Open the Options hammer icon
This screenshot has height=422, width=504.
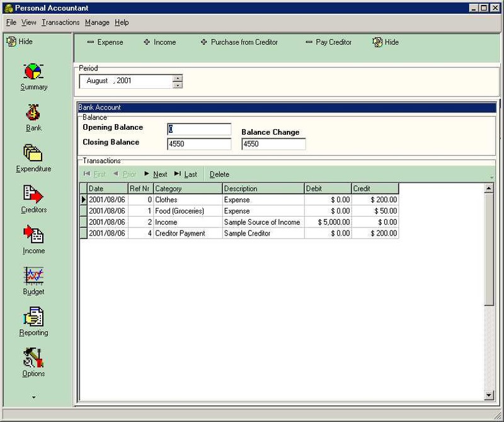coord(33,357)
